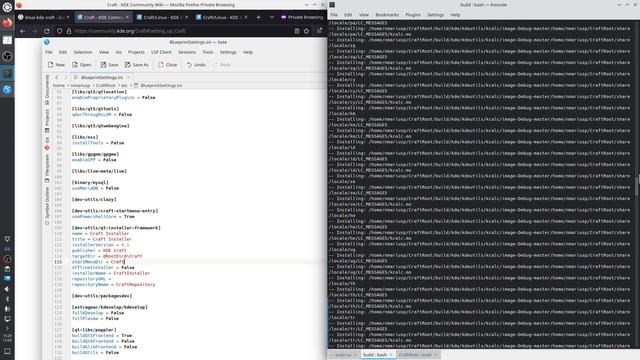Click the reader view icon in Firefox address bar
The image size is (640, 360).
pos(297,31)
